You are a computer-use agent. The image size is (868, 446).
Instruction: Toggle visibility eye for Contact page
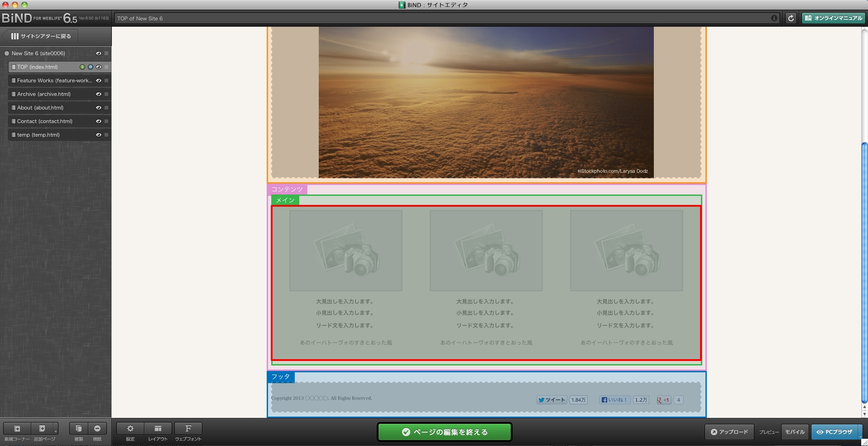98,121
